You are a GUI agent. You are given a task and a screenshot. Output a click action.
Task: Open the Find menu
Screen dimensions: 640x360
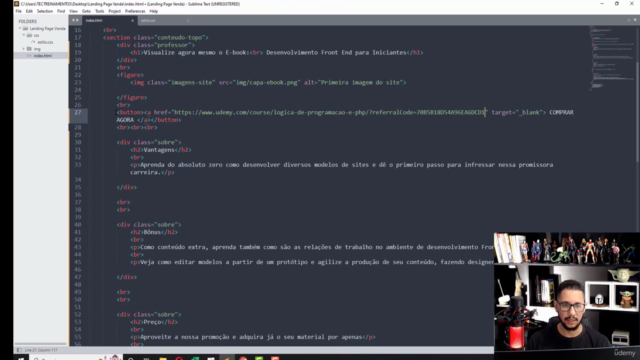click(61, 11)
